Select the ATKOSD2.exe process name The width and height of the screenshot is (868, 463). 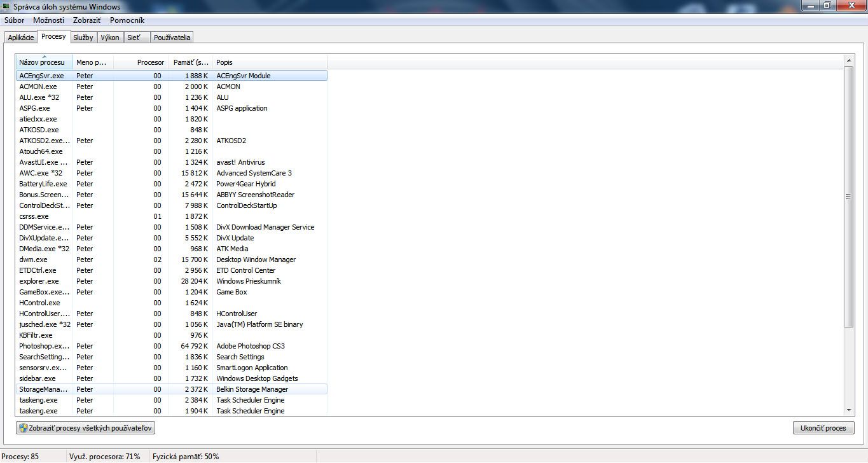pos(45,141)
